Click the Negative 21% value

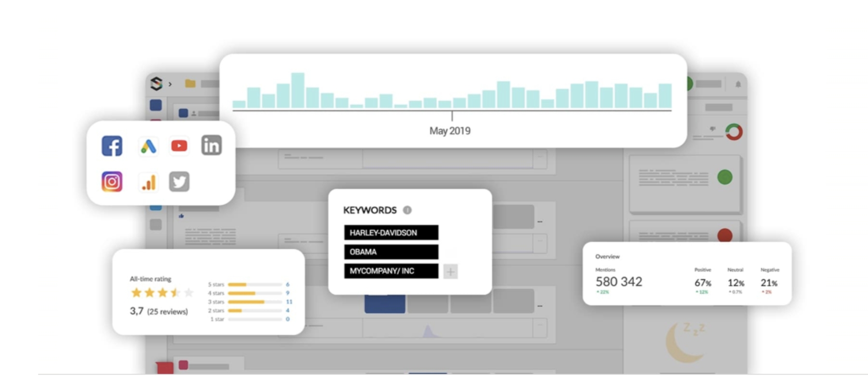769,283
